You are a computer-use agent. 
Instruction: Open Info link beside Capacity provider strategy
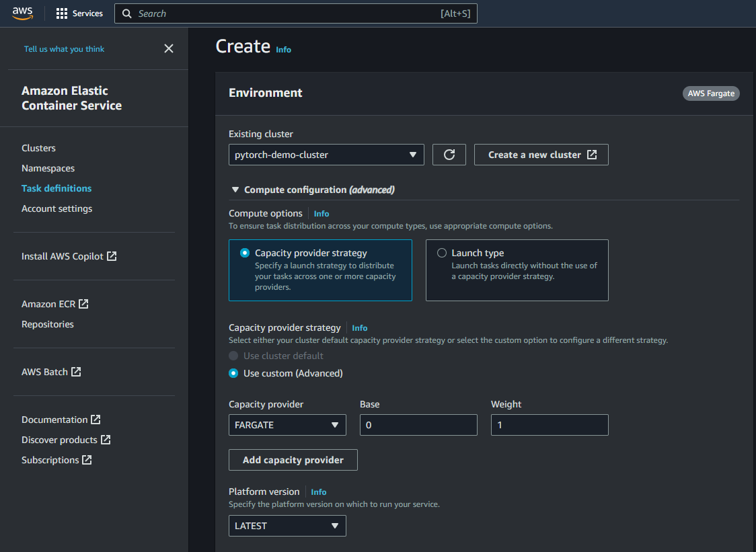[360, 328]
